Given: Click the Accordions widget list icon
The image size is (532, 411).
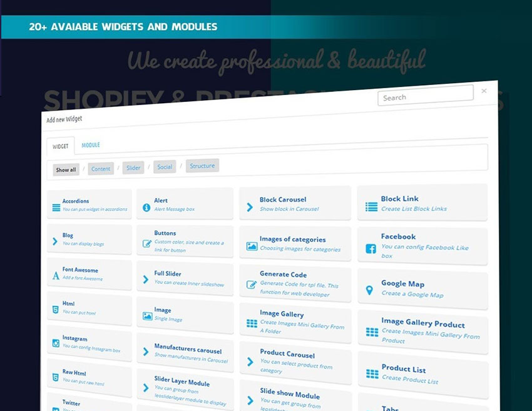Looking at the screenshot, I should 56,208.
